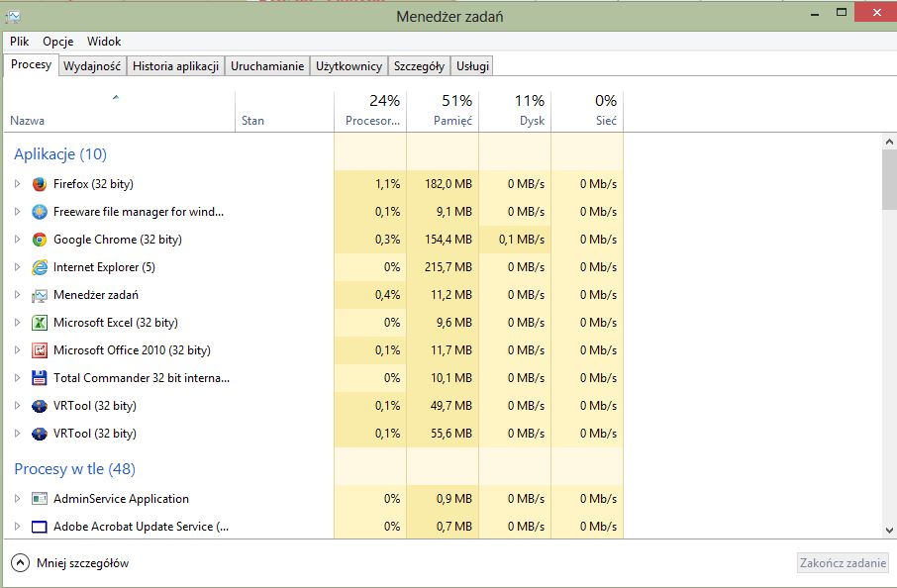
Task: Expand the Google Chrome process group
Action: coord(17,240)
